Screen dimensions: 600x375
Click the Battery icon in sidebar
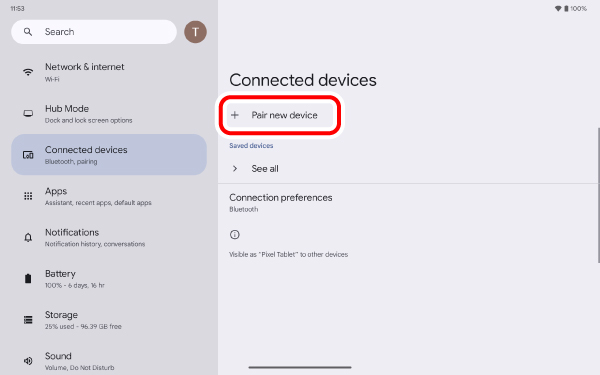pyautogui.click(x=28, y=279)
